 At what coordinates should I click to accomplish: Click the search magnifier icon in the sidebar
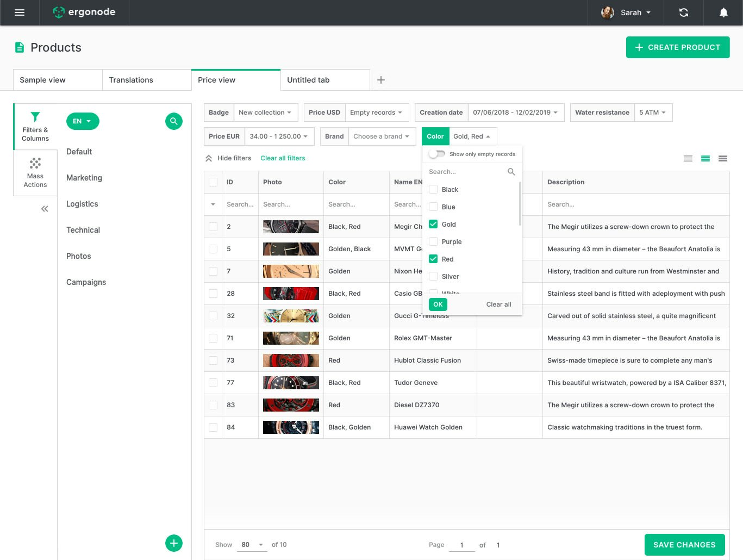174,121
